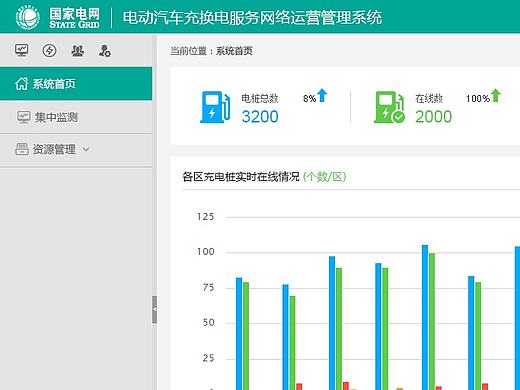Select the lightning bolt charging icon

(x=49, y=51)
